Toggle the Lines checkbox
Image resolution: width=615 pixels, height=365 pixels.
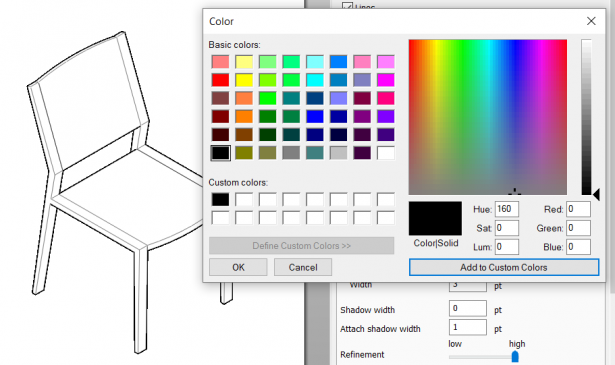click(x=348, y=6)
